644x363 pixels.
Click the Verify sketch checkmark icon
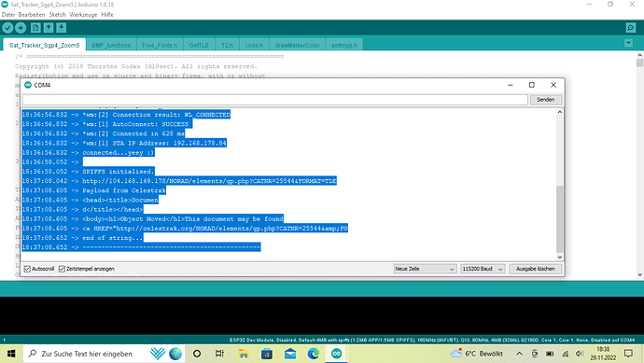(7, 28)
